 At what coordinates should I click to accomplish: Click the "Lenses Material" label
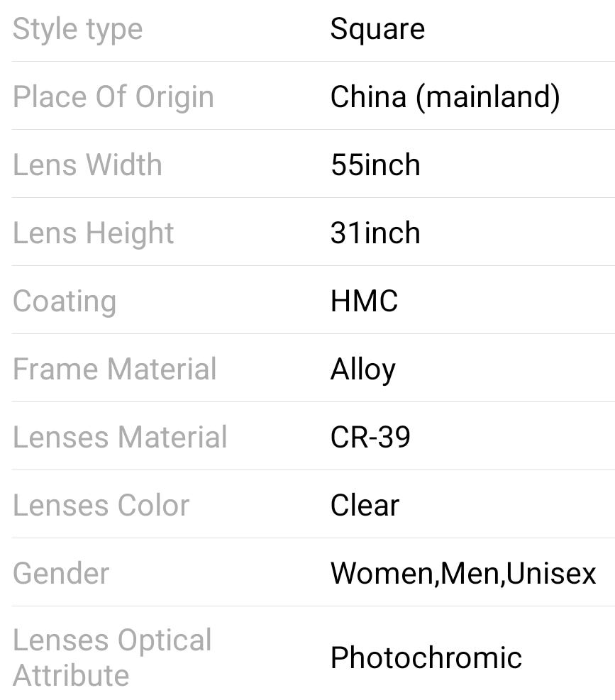120,438
